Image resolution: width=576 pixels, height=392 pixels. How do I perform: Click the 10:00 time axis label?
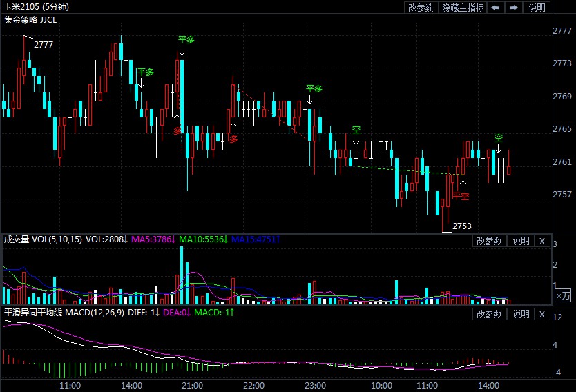point(381,386)
